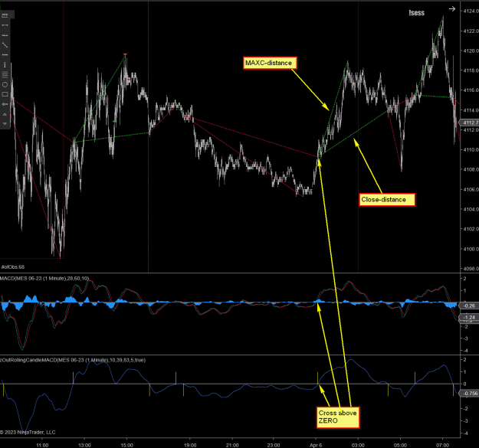This screenshot has width=479, height=448.
Task: Click the MACD histogram value marker -0.26
Action: pos(470,306)
